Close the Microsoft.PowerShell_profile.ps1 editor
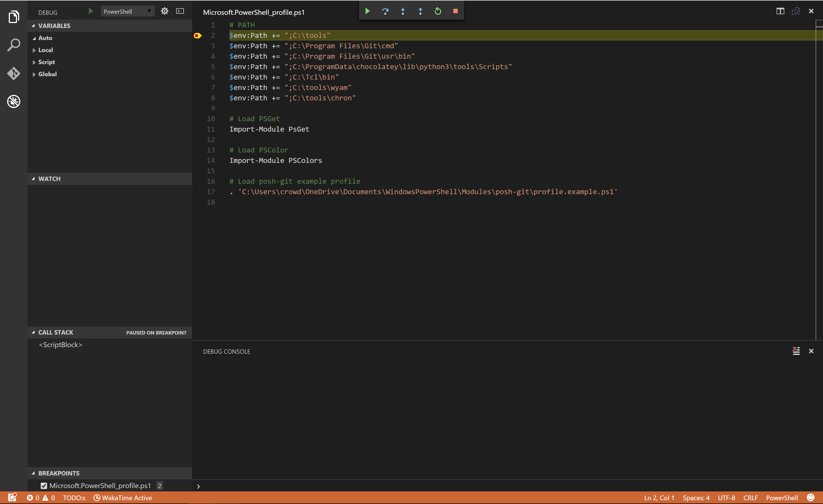Screen dimensions: 823x504 coord(811,11)
